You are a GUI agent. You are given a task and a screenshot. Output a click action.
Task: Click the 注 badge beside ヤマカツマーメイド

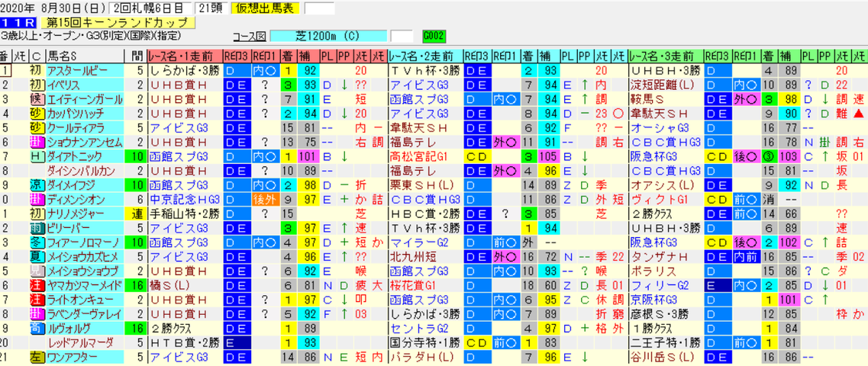coord(37,285)
